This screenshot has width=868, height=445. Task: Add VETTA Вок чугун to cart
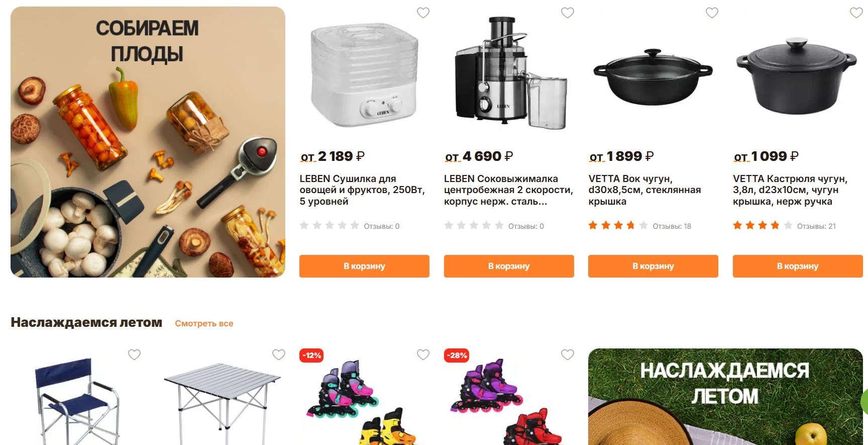pos(653,266)
